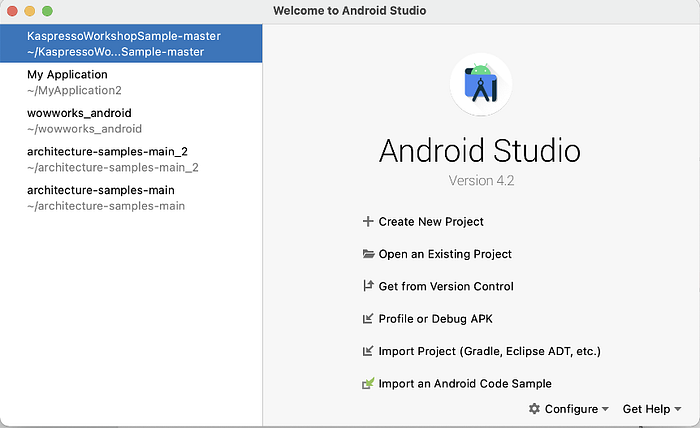Open architecture-samples-main_2 project entry
This screenshot has height=429, width=700.
click(131, 159)
